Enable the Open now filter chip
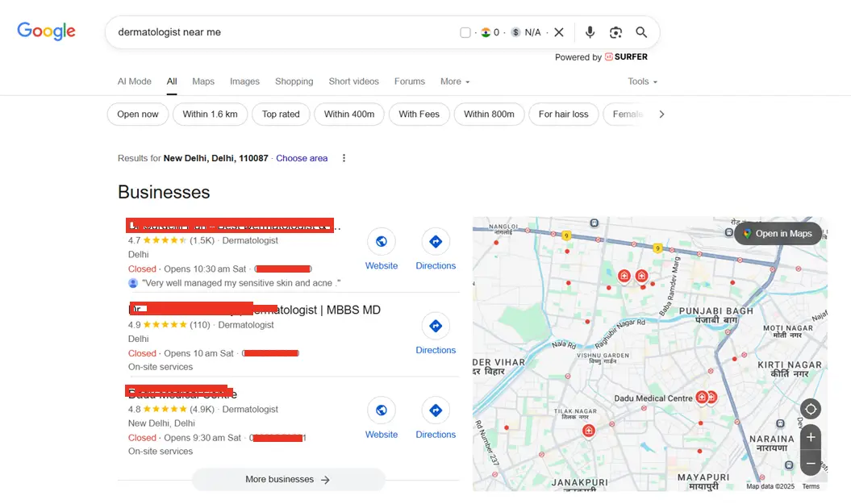The width and height of the screenshot is (851, 504). click(x=137, y=114)
